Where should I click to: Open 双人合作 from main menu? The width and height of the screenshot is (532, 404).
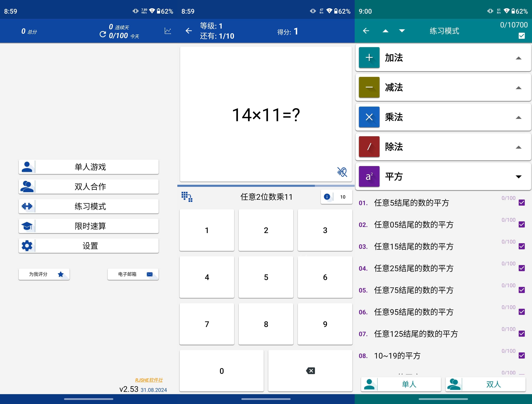coord(89,186)
